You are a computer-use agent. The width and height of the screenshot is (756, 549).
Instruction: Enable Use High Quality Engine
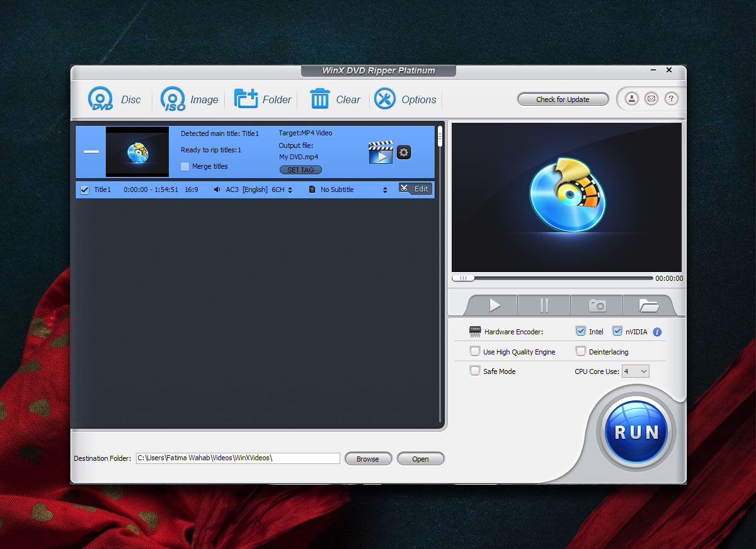click(x=475, y=351)
